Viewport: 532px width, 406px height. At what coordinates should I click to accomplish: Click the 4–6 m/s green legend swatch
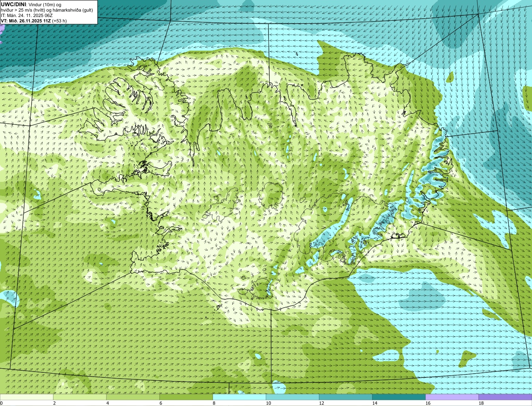pos(133,397)
